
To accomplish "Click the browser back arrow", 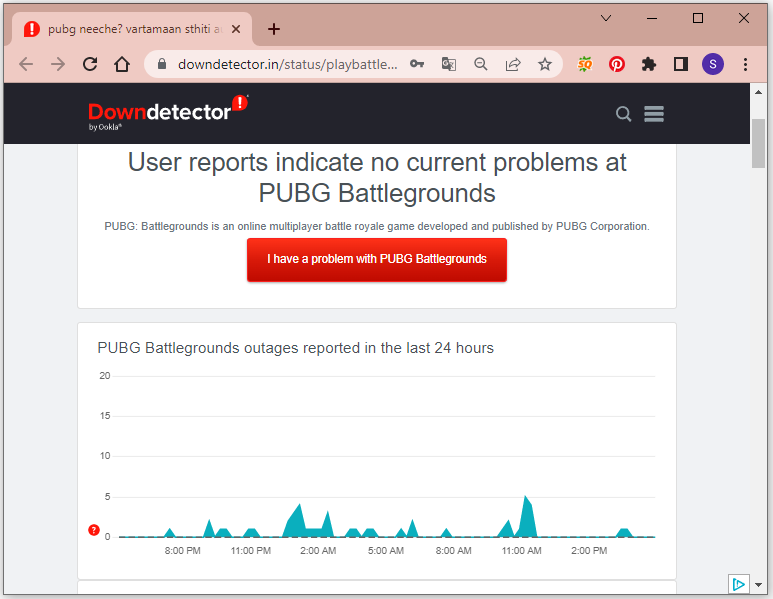I will pyautogui.click(x=26, y=64).
